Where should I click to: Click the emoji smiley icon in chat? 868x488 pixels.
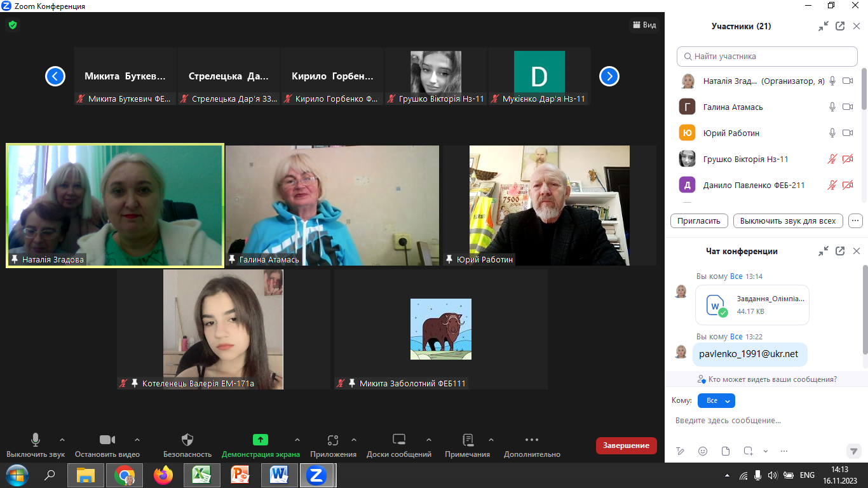click(x=703, y=451)
